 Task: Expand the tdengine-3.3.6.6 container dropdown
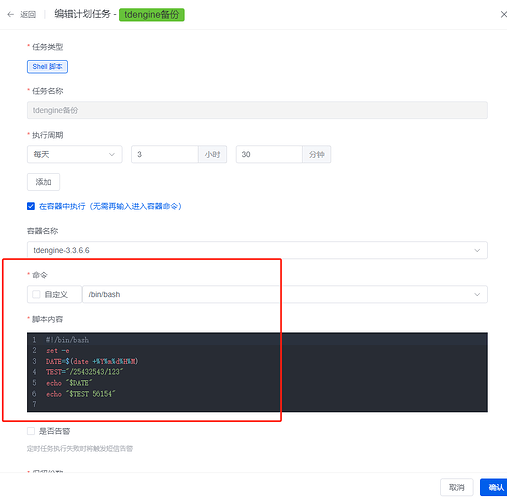point(257,250)
